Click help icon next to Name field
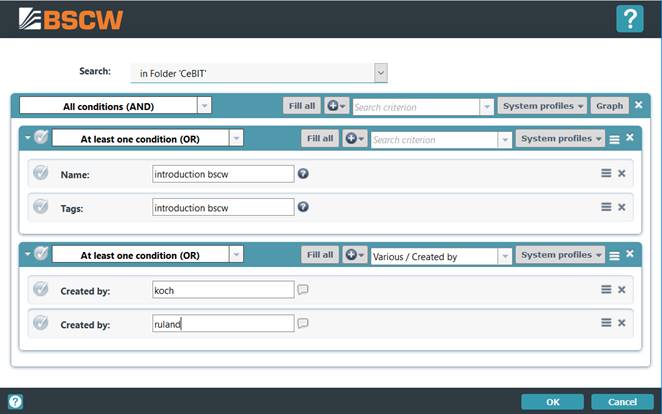The height and width of the screenshot is (414, 662). tap(303, 173)
